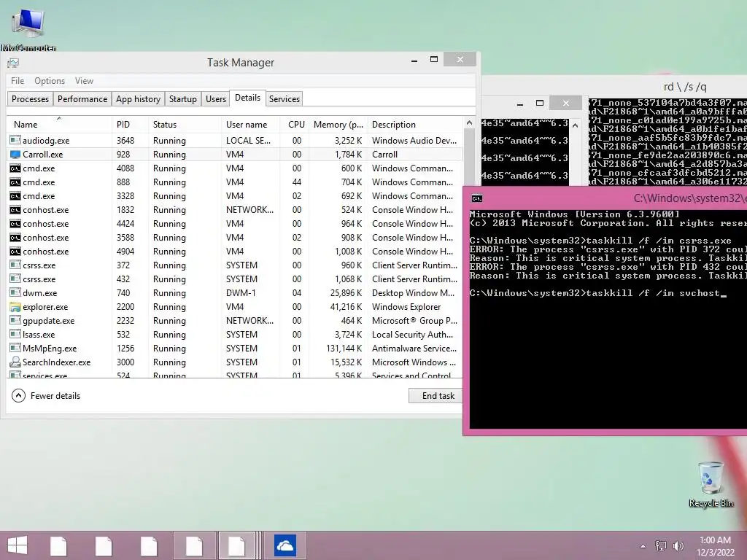Click icon of conhost.exe PID 4904

(15, 251)
